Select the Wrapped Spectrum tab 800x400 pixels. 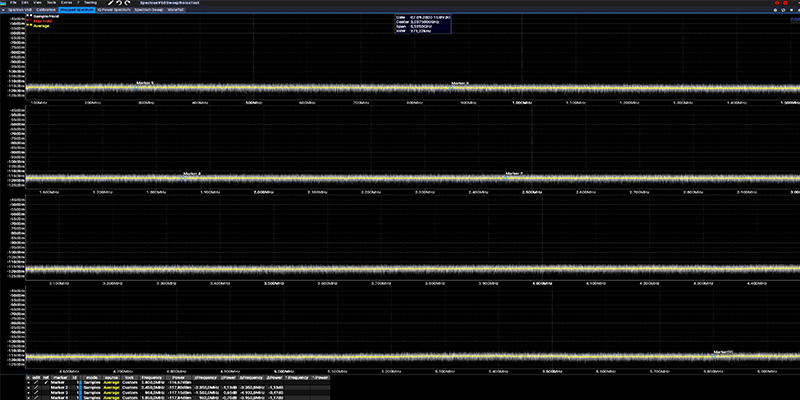coord(77,10)
